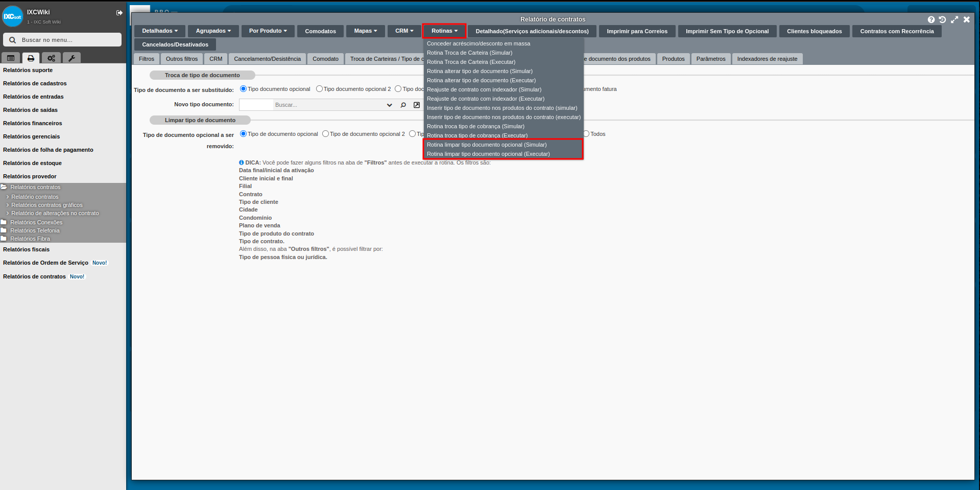Click the IXCsoft logo

[13, 16]
